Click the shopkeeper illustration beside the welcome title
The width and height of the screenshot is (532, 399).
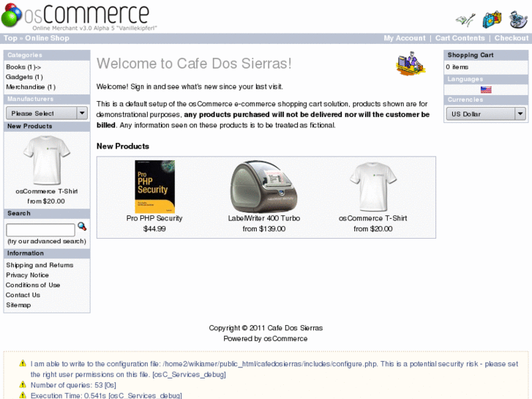(x=411, y=64)
